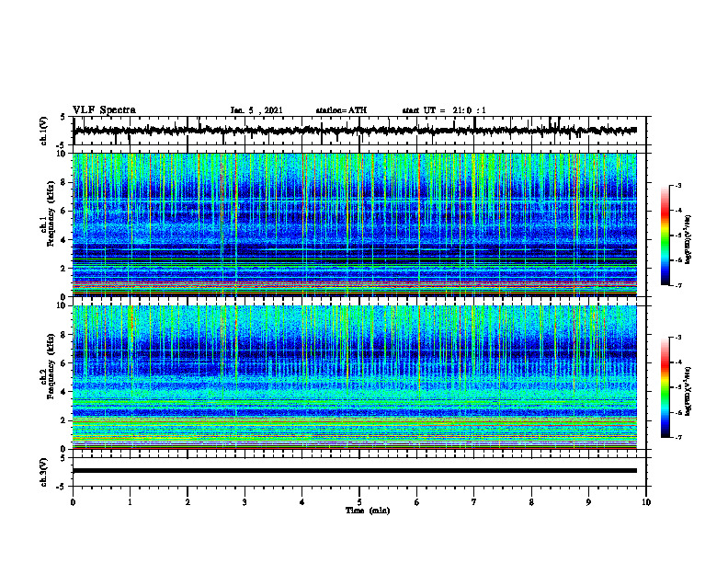Click the date text "Jan. 5 , 2021"
The width and height of the screenshot is (728, 563).
point(256,110)
